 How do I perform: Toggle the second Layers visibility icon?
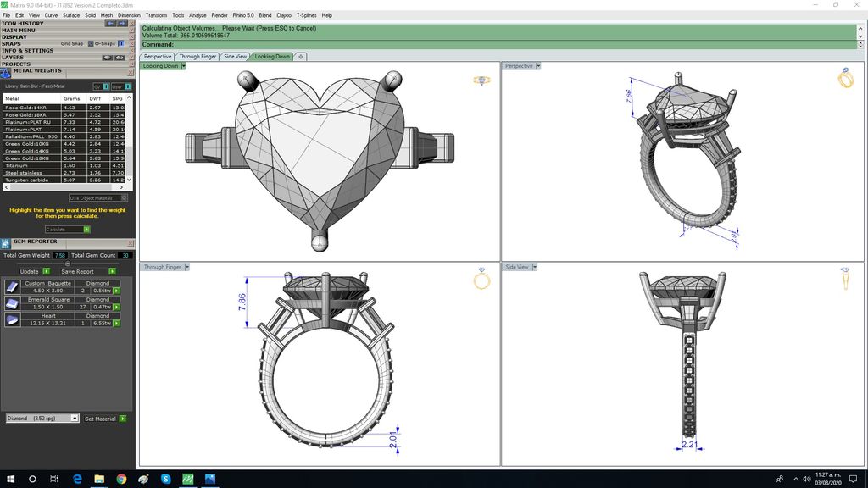(120, 58)
